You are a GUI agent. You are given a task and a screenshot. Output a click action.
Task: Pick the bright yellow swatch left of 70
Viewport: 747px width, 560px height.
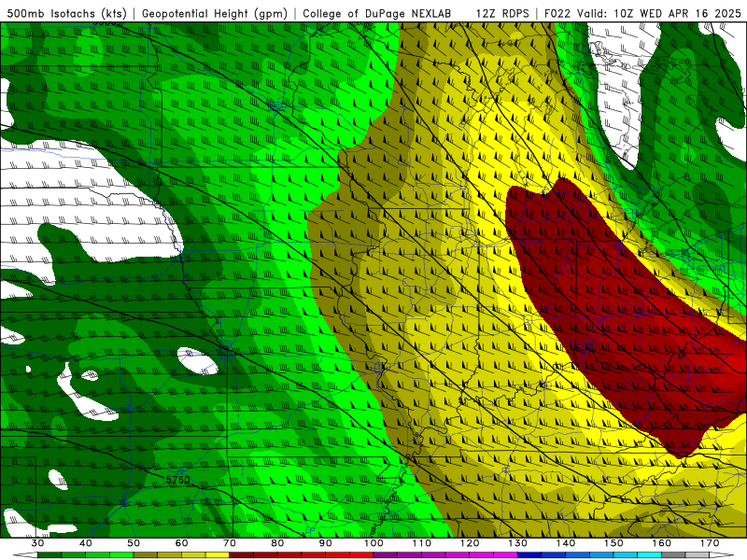[218, 554]
